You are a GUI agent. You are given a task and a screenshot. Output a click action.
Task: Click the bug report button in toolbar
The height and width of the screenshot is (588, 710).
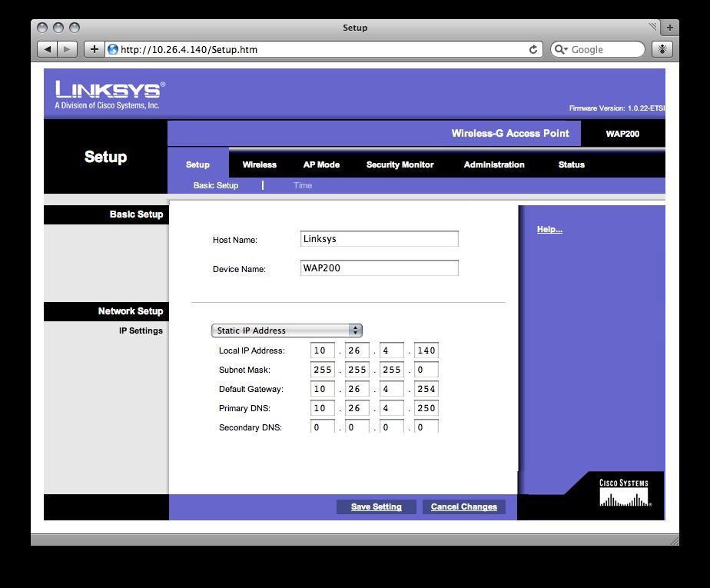coord(662,49)
